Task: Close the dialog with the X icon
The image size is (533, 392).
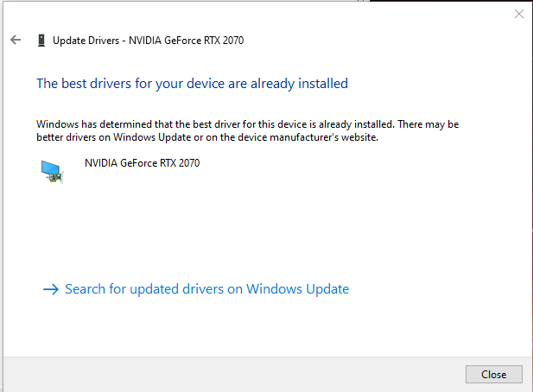Action: pos(518,14)
